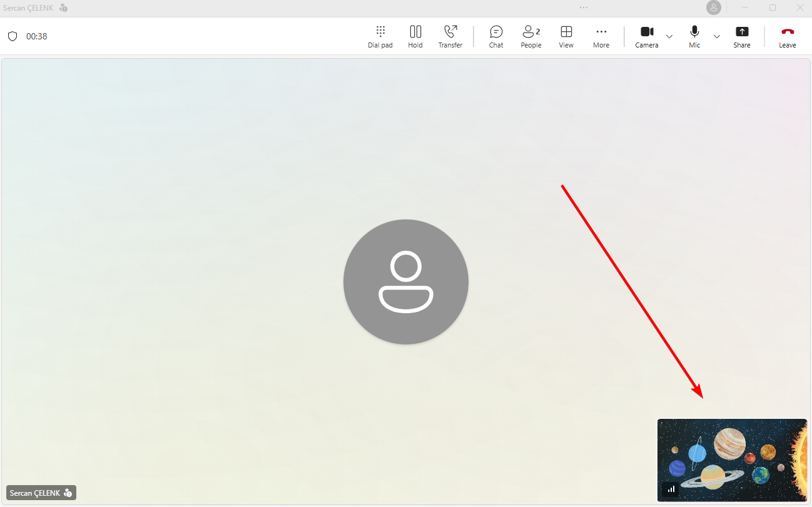The image size is (812, 507).
Task: Open the View layout options
Action: (x=566, y=36)
